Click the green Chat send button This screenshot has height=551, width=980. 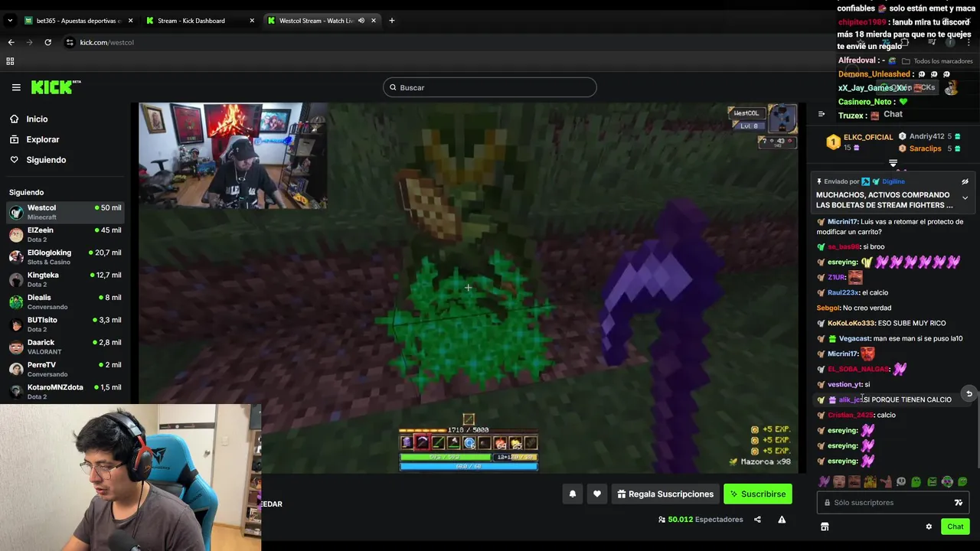(x=955, y=527)
